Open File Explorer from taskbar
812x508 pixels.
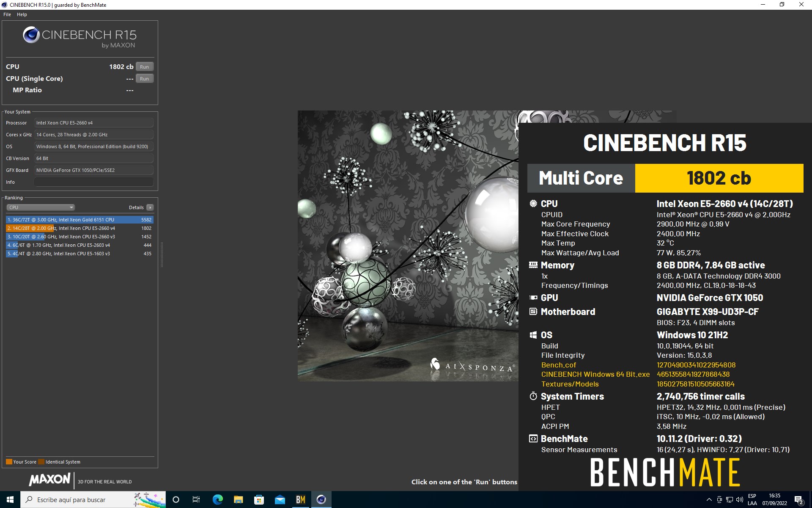[238, 500]
